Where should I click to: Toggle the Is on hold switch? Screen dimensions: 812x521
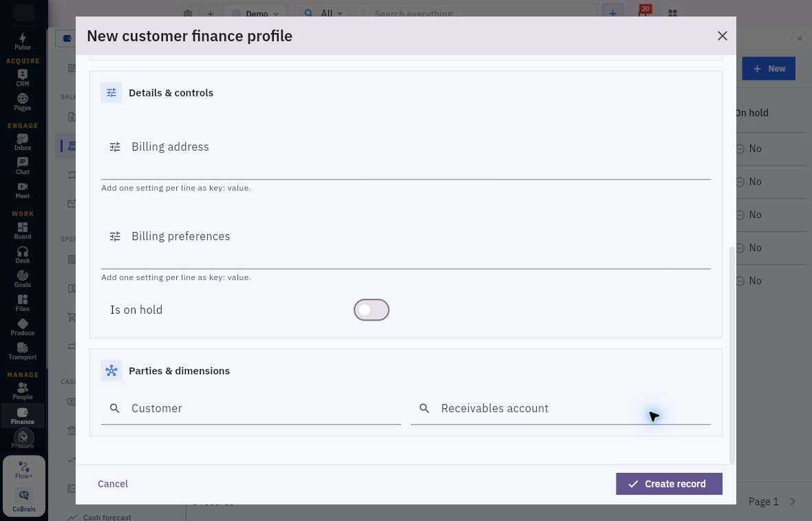click(x=372, y=310)
